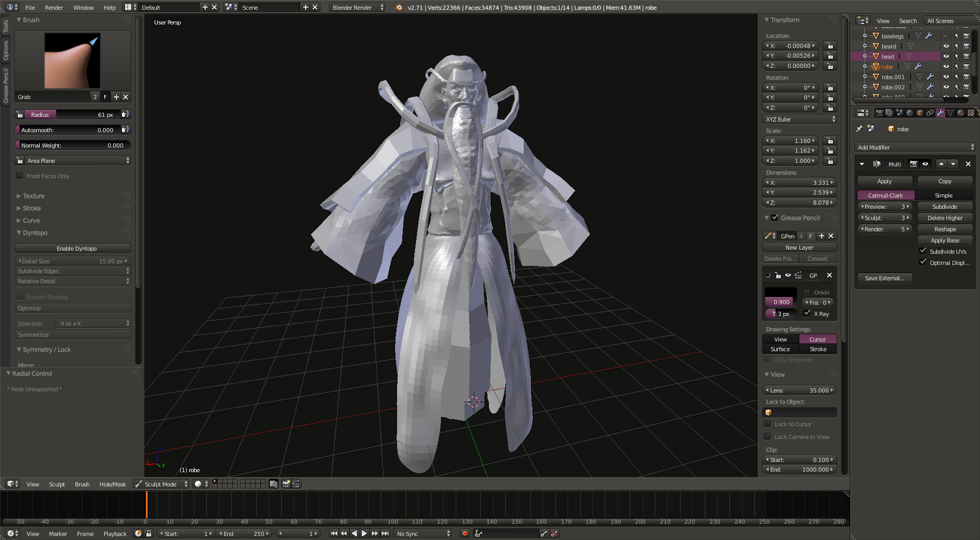Screen dimensions: 980x540
Task: Click the Enable Dyntopo button
Action: coord(73,248)
